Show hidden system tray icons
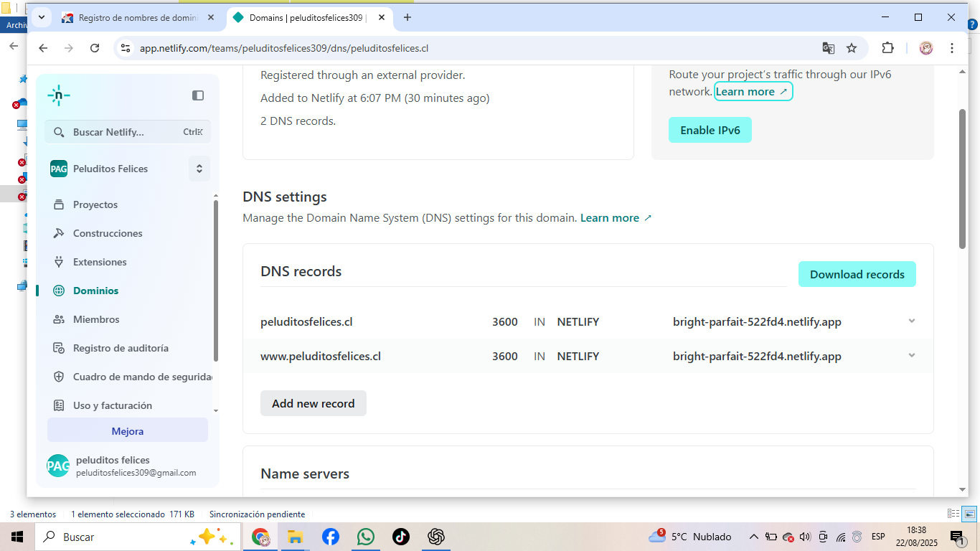Screen dimensions: 980x551 pos(753,537)
